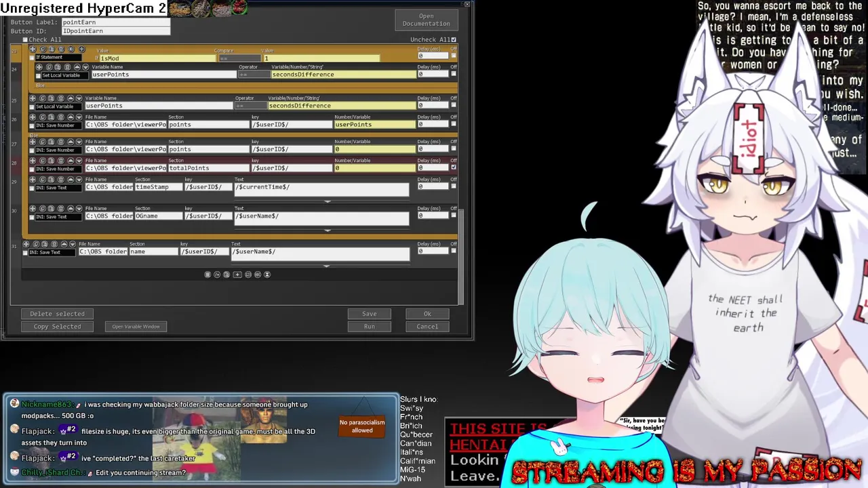
Task: Click the move handle icon on row 23
Action: tap(33, 49)
